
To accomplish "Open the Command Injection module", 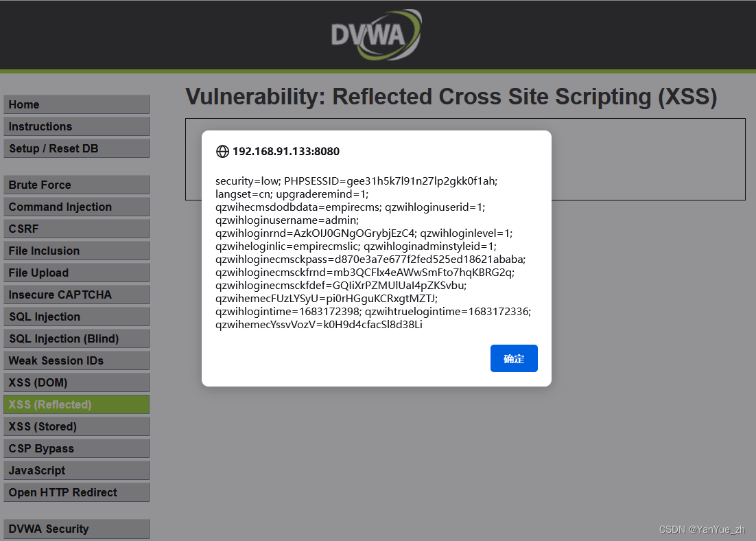I will click(76, 206).
